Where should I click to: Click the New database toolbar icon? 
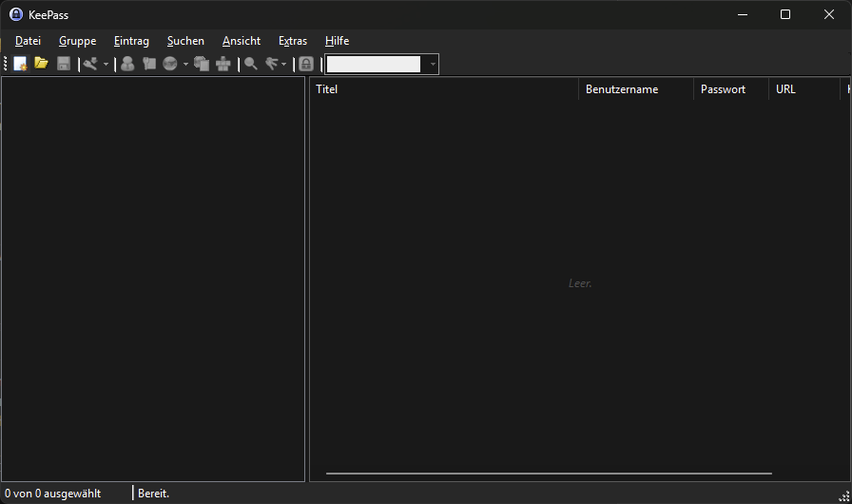[20, 64]
